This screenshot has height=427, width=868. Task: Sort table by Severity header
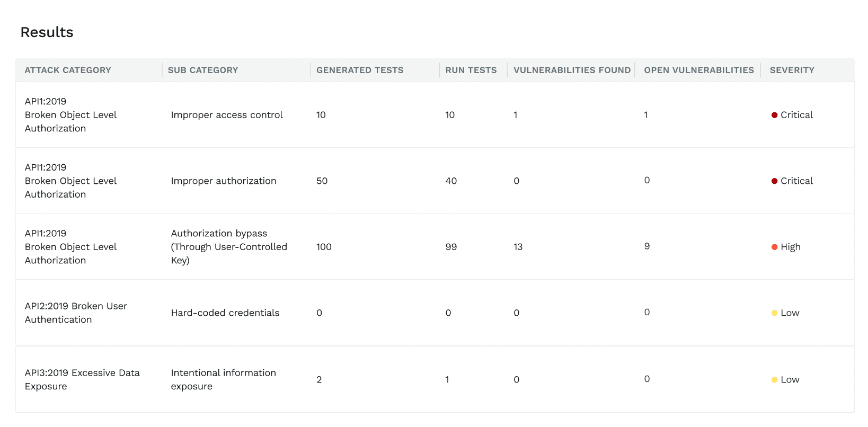(x=792, y=70)
